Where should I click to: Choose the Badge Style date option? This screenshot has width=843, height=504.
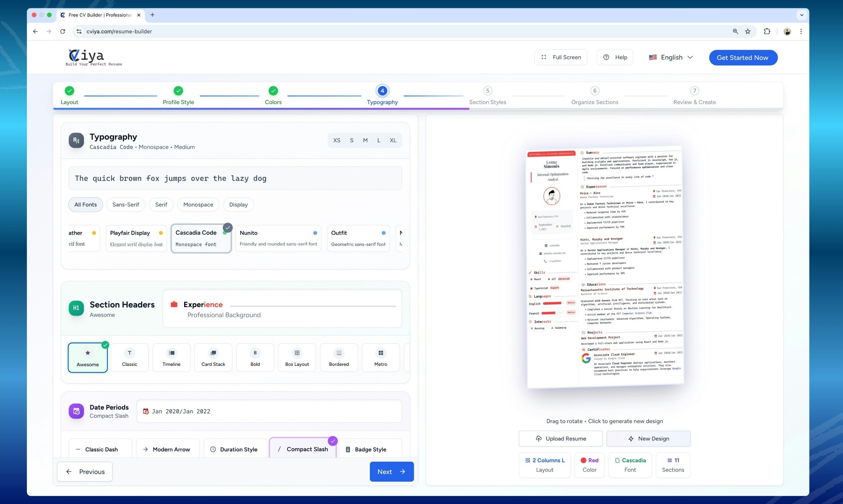click(x=370, y=449)
